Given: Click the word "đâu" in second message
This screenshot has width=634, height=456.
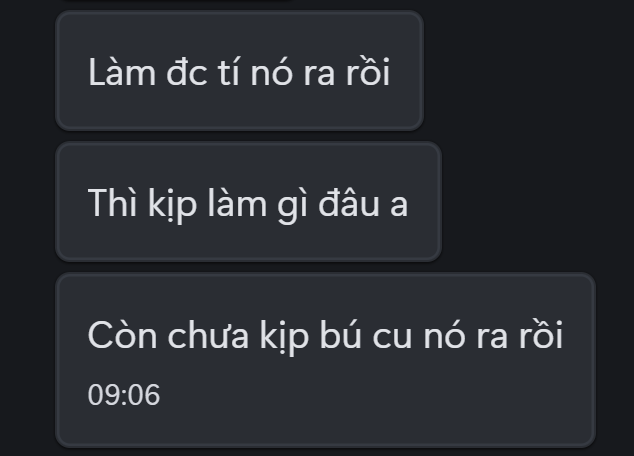Looking at the screenshot, I should pos(349,203).
